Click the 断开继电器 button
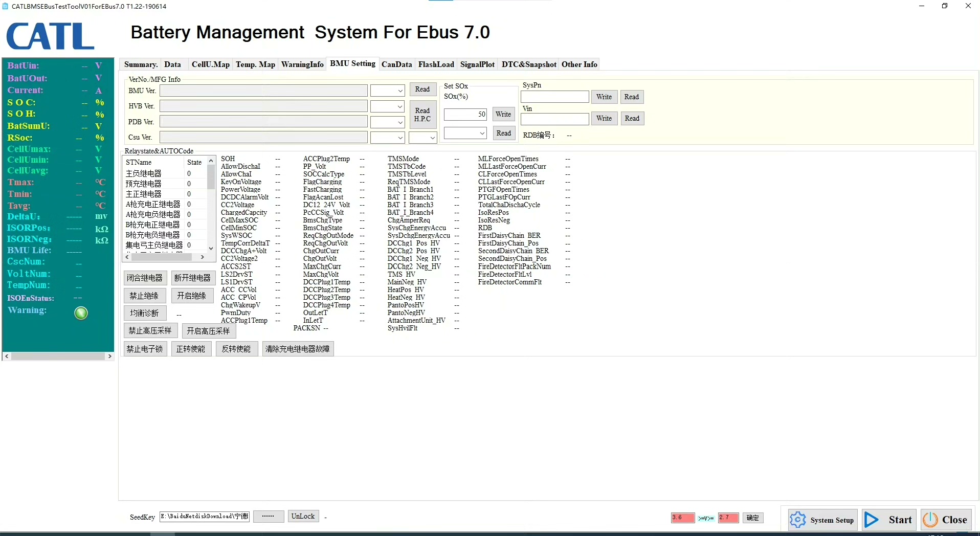Viewport: 980px width, 536px height. (x=192, y=278)
